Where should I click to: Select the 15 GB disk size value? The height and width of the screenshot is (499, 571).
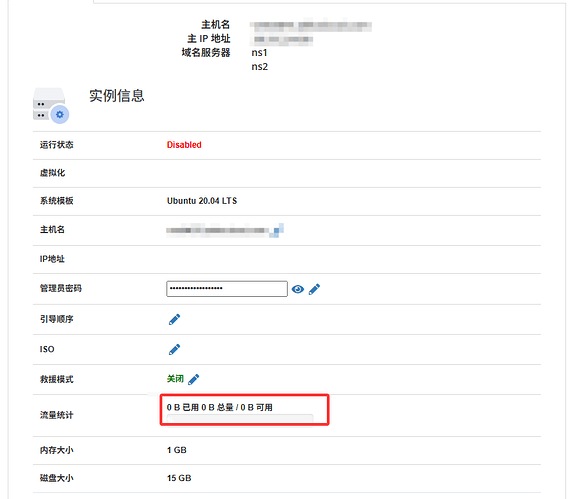pyautogui.click(x=179, y=478)
